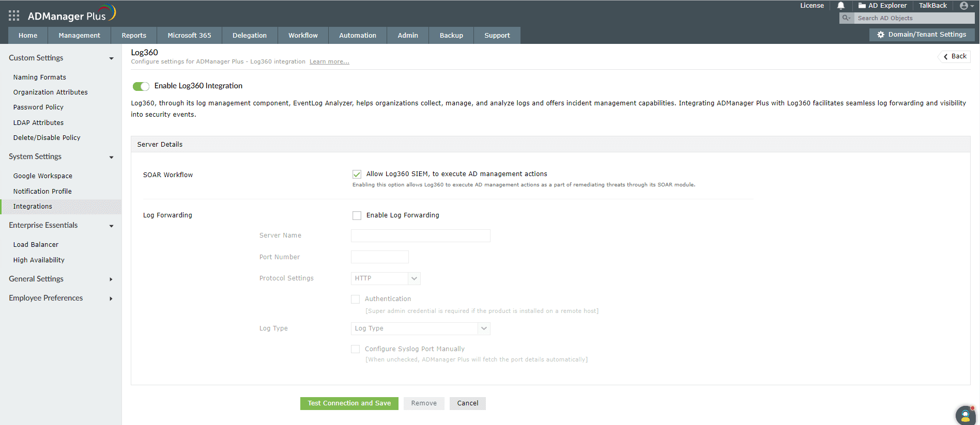Click the Remove button

click(x=424, y=403)
